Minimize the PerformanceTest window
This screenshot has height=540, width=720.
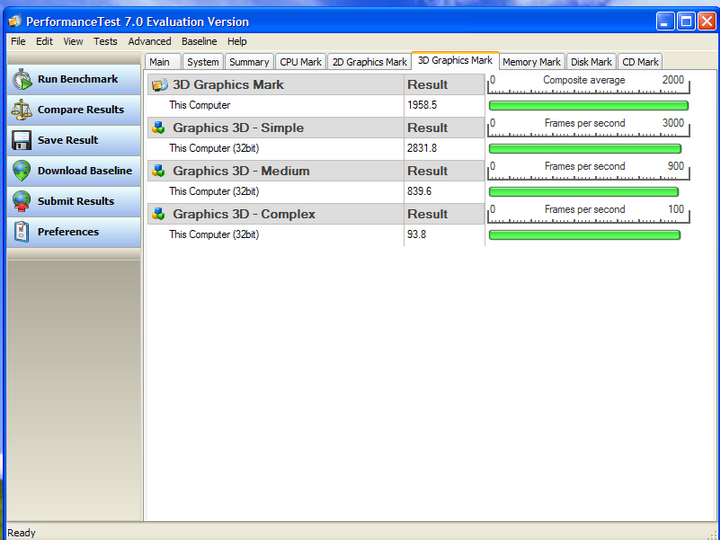click(665, 21)
